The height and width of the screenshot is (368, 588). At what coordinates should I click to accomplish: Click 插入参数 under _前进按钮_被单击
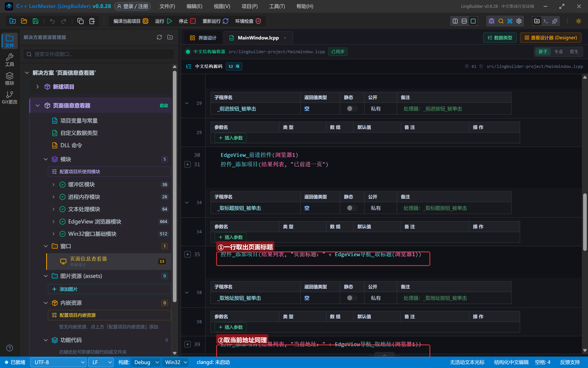click(x=230, y=138)
